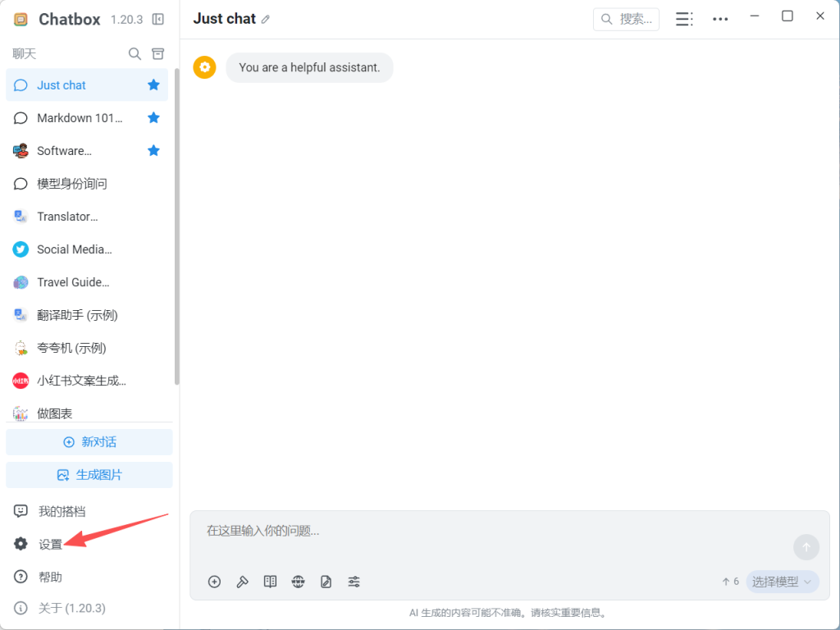
Task: Click the speech bubble icon of 模型身份询问
Action: click(21, 184)
